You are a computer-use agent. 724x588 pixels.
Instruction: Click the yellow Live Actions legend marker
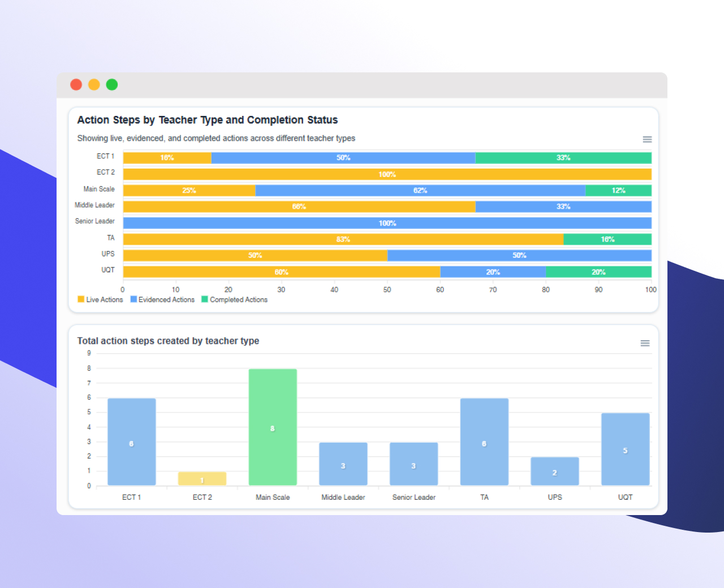click(81, 300)
